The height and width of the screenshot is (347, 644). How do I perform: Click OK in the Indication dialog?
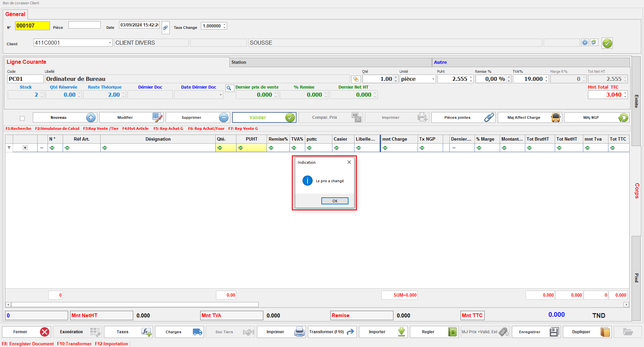click(x=335, y=201)
